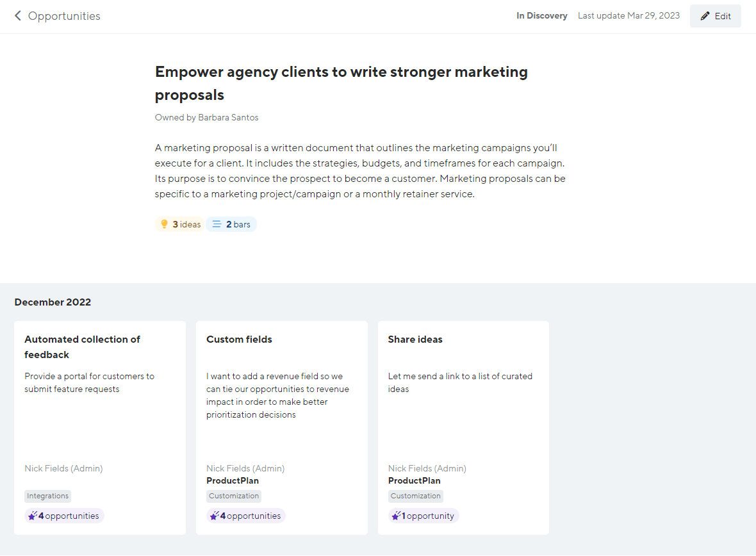Click the Customization tag on Share ideas card
This screenshot has width=756, height=556.
(x=415, y=496)
